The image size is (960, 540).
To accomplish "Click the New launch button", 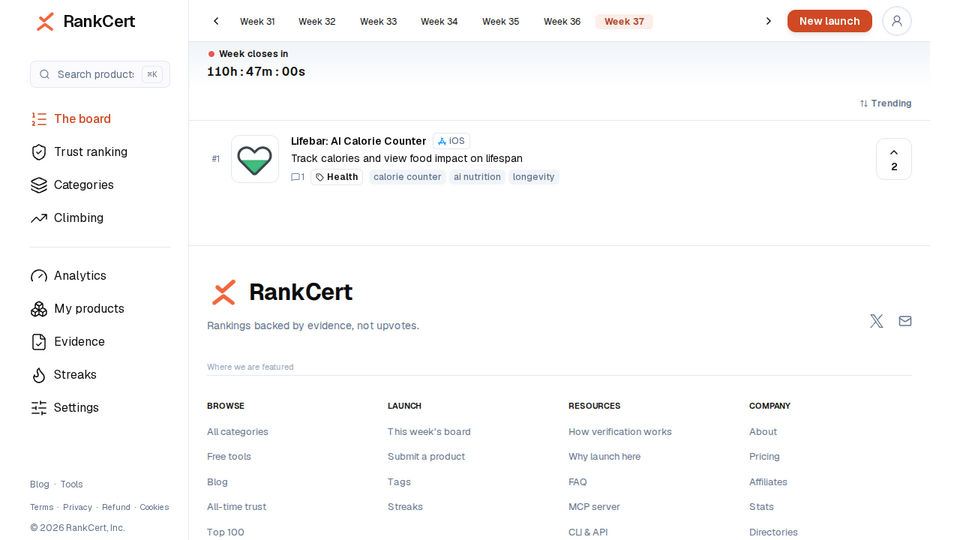I will (830, 21).
